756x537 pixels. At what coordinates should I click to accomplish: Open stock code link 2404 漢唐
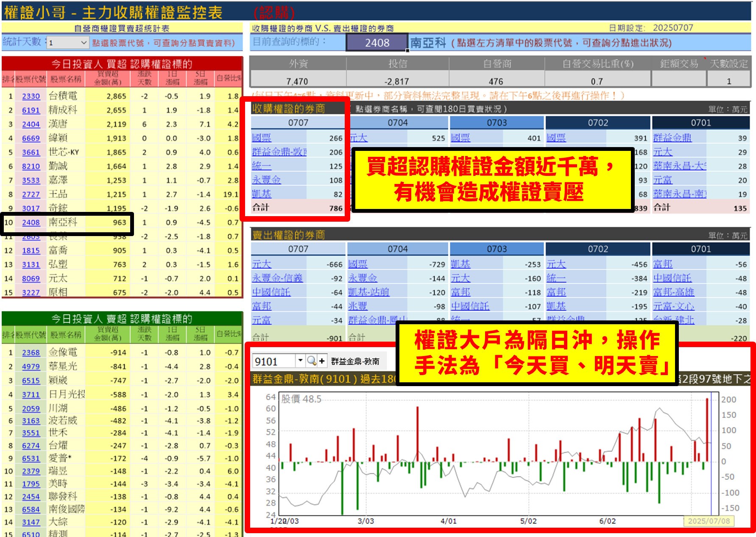coord(31,124)
